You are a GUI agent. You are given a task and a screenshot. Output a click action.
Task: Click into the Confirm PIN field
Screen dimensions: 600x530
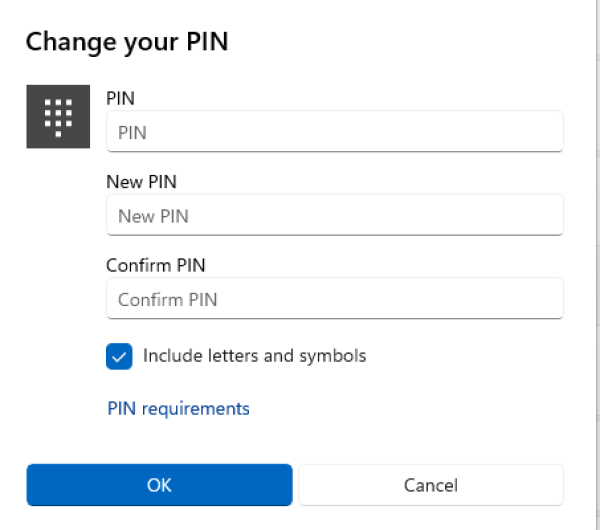[x=335, y=298]
